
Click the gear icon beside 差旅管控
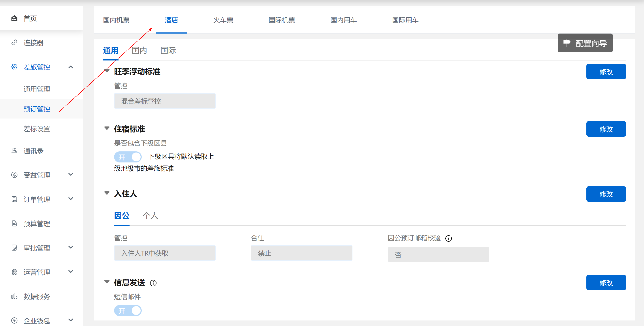coord(14,67)
